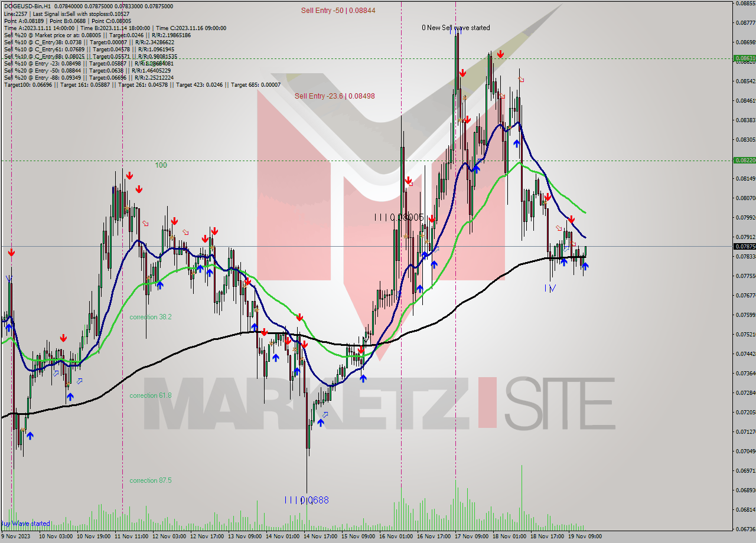Click the DOGEUSD-Bin,H1 chart title line
Image resolution: width=756 pixels, height=543 pixels.
coord(89,6)
